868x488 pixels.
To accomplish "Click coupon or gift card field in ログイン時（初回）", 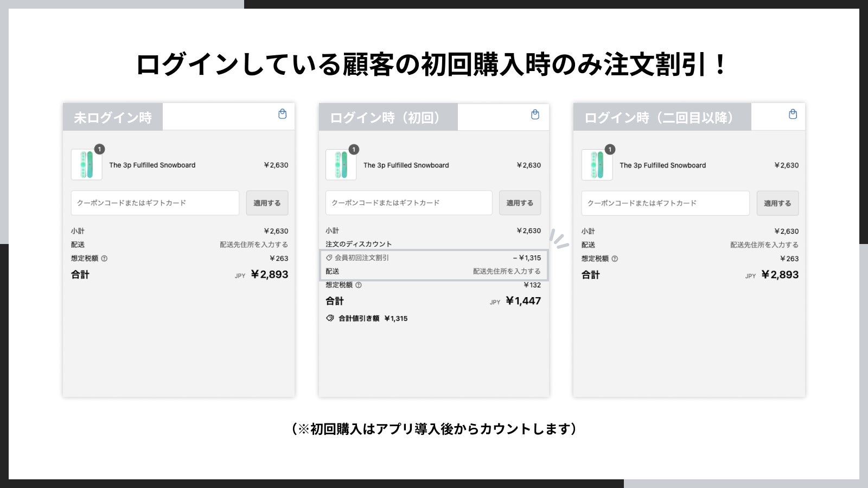I will point(409,203).
